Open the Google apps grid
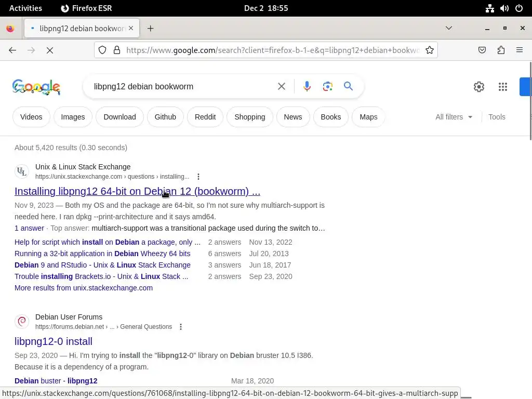This screenshot has height=399, width=532. [x=503, y=87]
